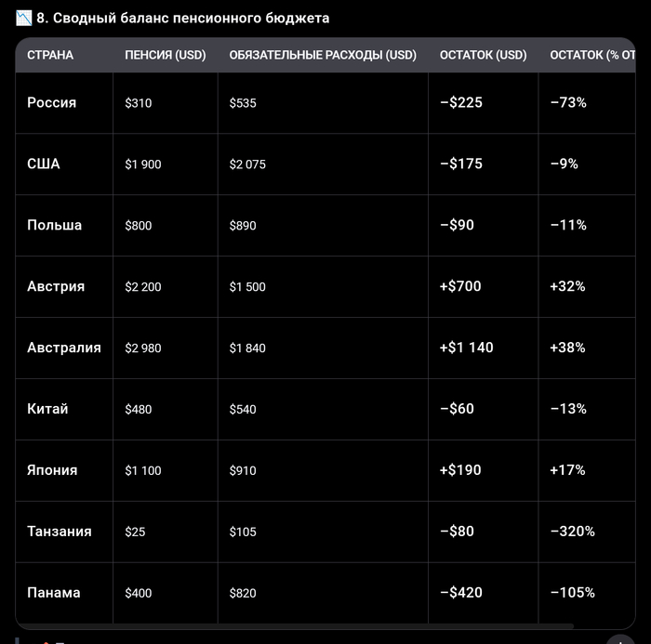Select the "Панама" country cell
This screenshot has height=644, width=651.
pos(54,593)
